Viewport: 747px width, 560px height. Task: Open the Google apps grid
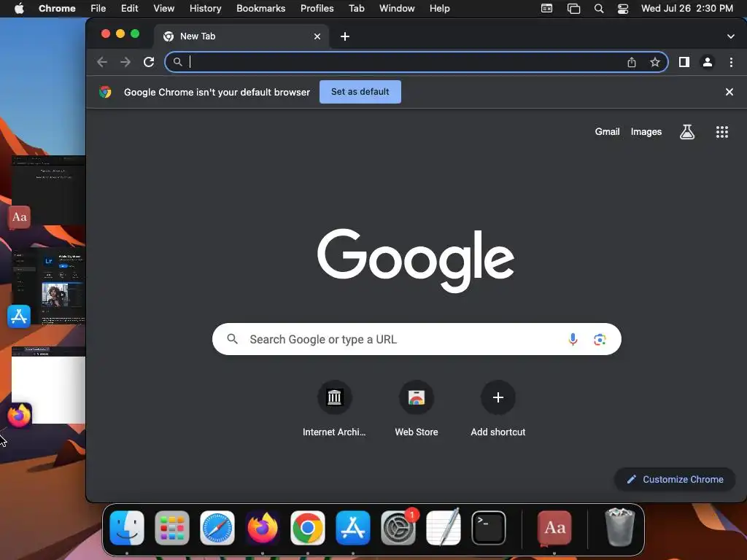pos(722,132)
